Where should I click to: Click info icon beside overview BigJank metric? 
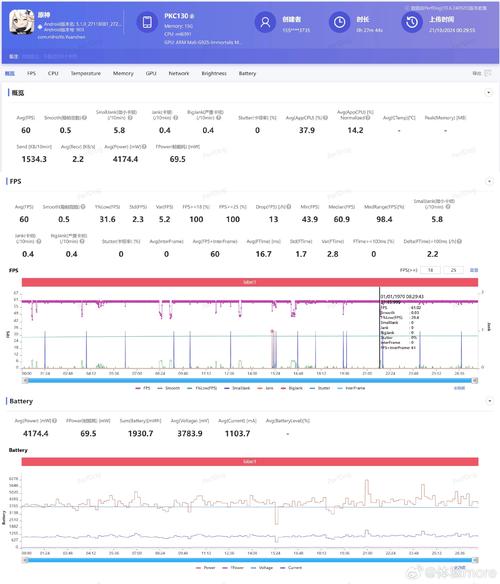[x=219, y=118]
